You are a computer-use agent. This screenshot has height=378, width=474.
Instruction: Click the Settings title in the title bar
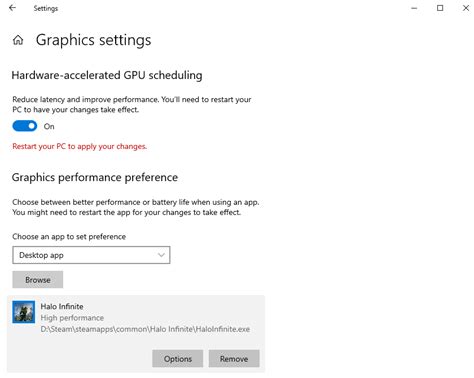click(46, 8)
